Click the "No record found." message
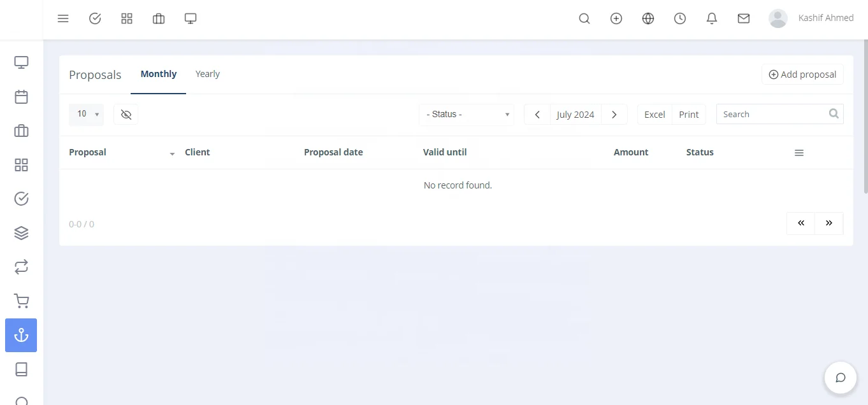 click(458, 185)
